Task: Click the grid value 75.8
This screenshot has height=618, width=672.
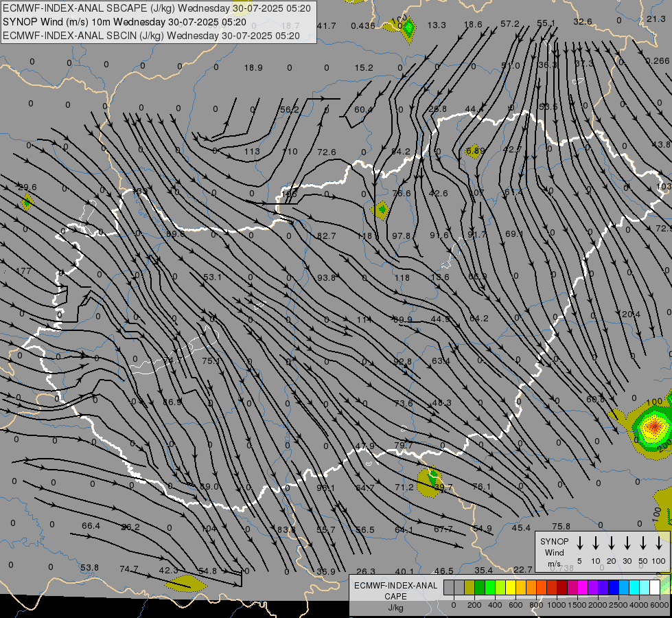Action: tap(561, 526)
